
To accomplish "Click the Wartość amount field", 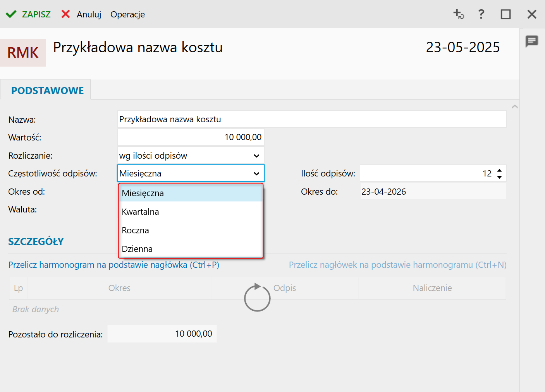I will pyautogui.click(x=191, y=137).
